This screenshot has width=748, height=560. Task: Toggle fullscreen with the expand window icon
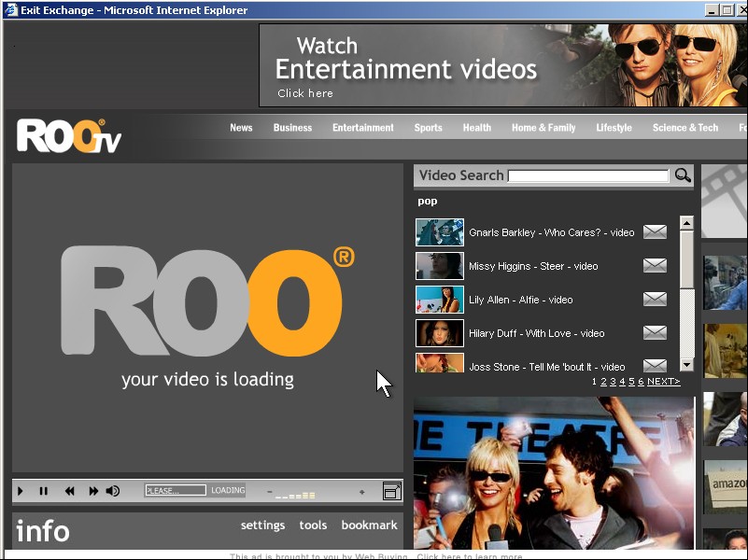(391, 491)
